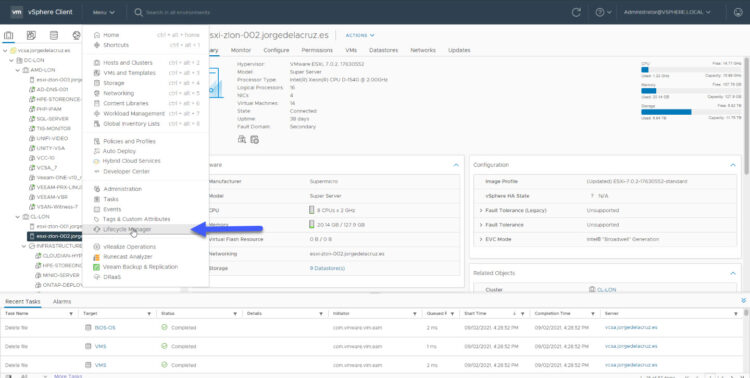Collapse the Recent Tasks pane

tap(743, 300)
